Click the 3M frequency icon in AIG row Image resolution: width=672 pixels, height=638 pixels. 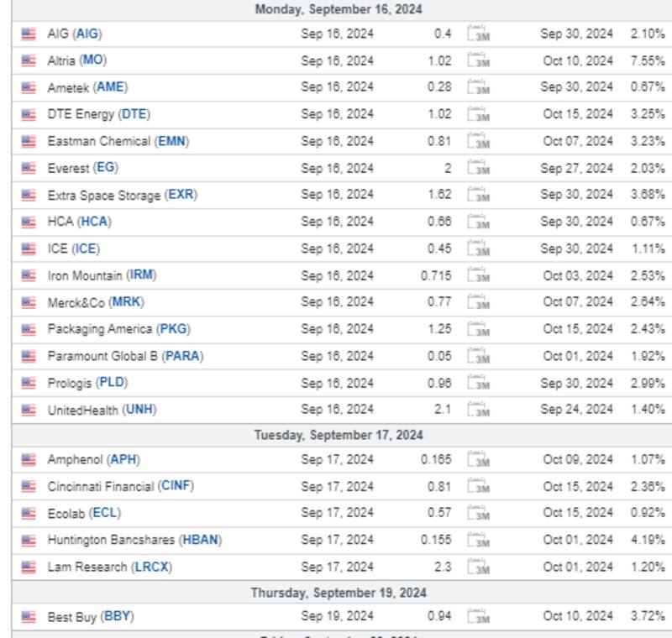point(479,34)
